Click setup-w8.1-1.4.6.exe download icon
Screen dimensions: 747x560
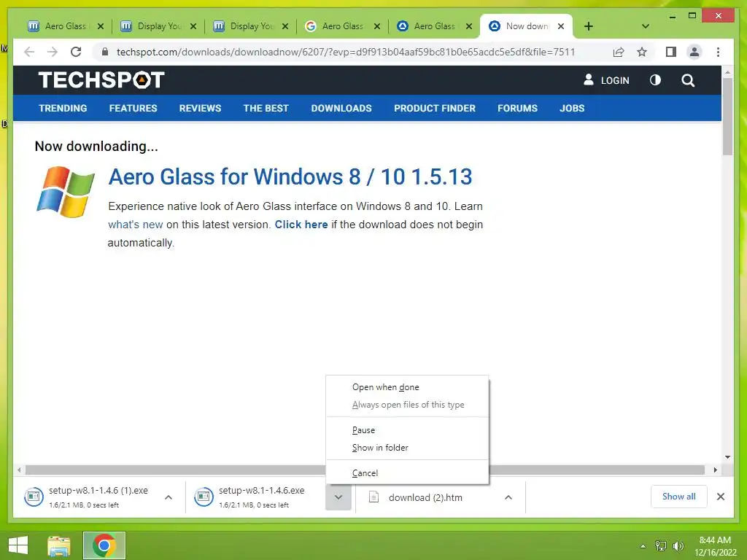[204, 497]
